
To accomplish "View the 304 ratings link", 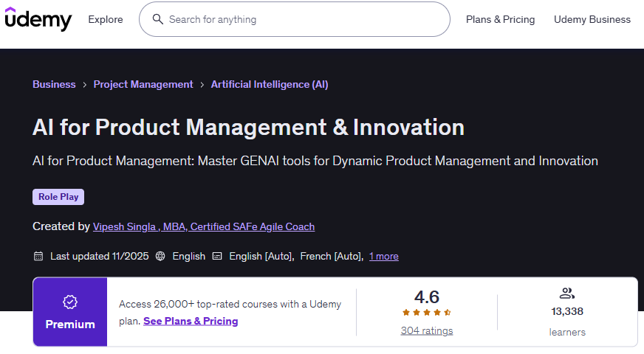I will [427, 330].
